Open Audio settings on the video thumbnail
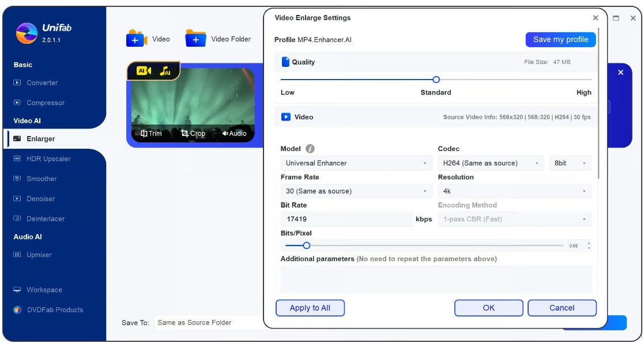Screen dimensions: 644x343 [234, 134]
